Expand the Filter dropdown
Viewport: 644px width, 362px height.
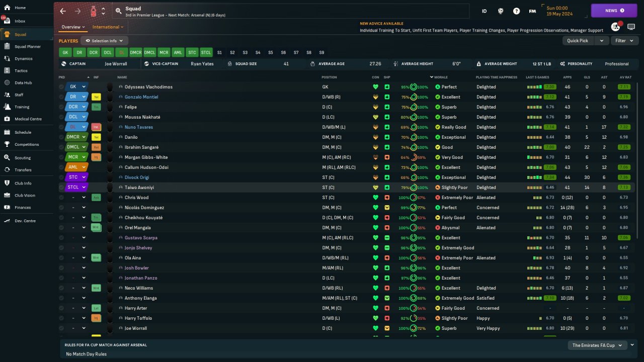(624, 41)
